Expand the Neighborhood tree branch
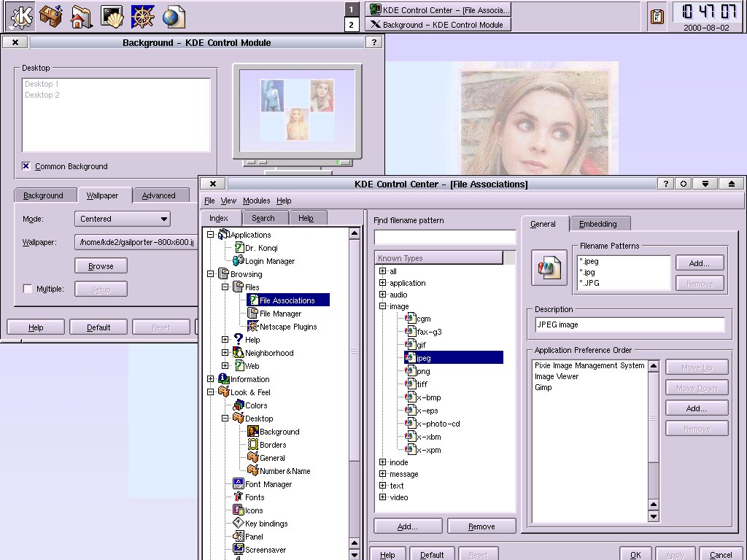Image resolution: width=747 pixels, height=560 pixels. click(x=225, y=353)
